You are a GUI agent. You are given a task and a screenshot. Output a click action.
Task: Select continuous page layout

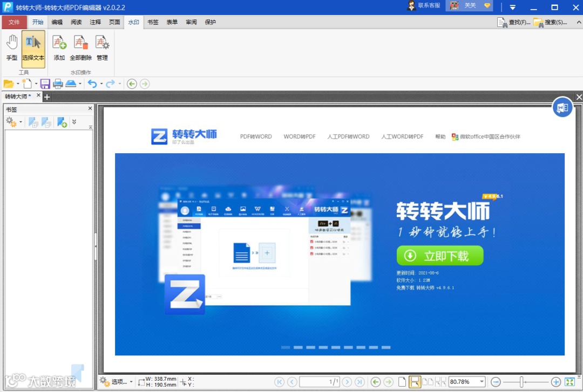pos(415,382)
